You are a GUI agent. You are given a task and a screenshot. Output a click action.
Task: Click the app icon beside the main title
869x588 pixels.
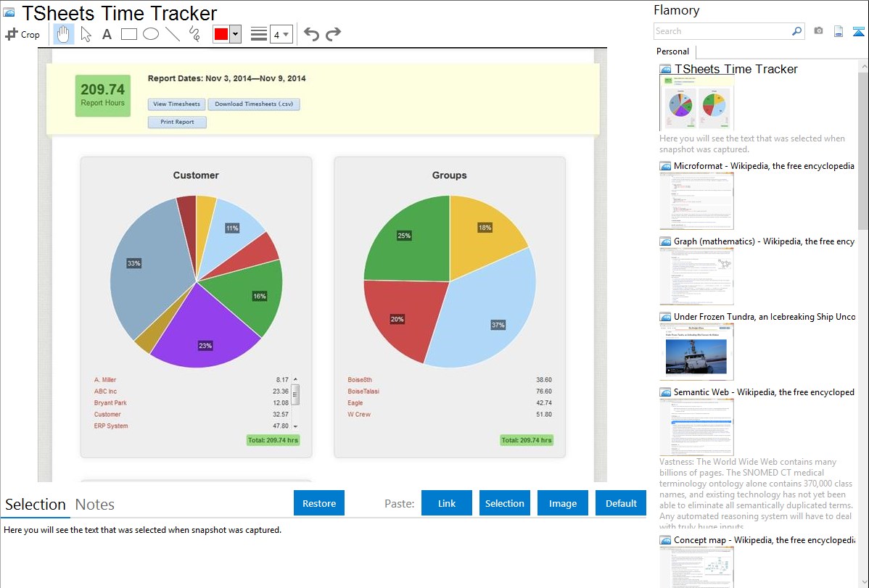click(9, 12)
